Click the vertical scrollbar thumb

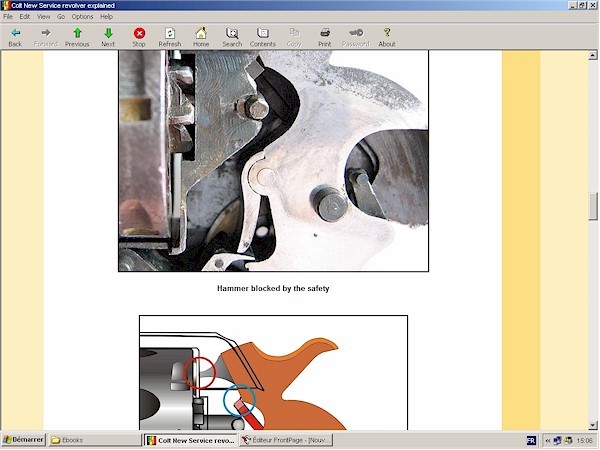tap(593, 207)
